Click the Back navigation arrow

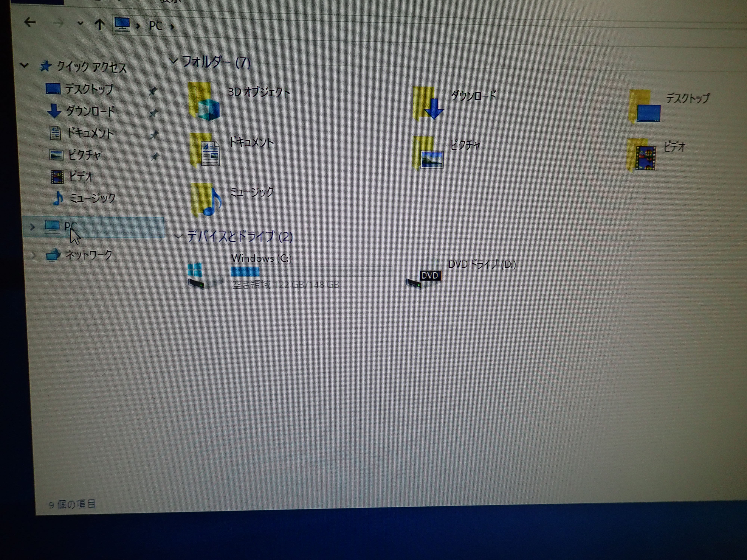[30, 23]
